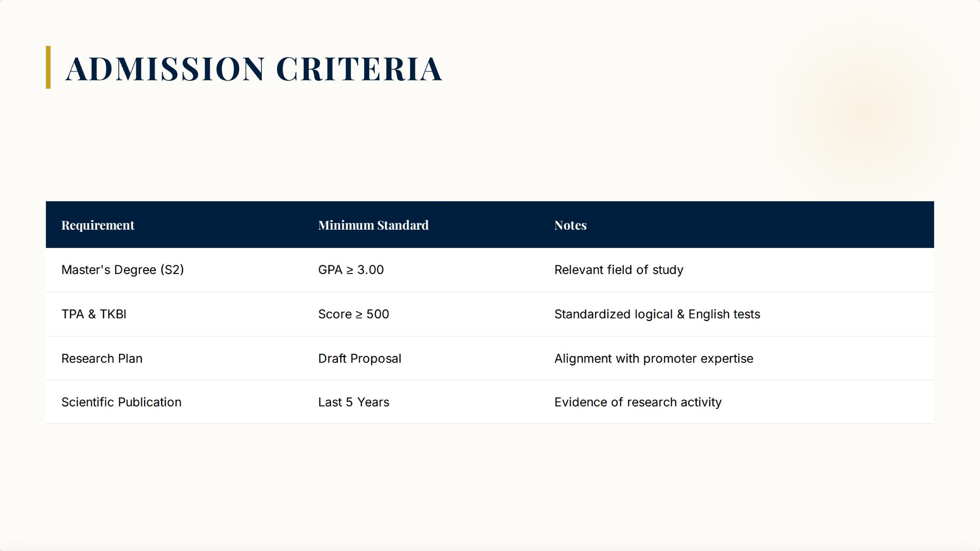Click the Requirement column header
Image resolution: width=980 pixels, height=551 pixels.
click(98, 225)
